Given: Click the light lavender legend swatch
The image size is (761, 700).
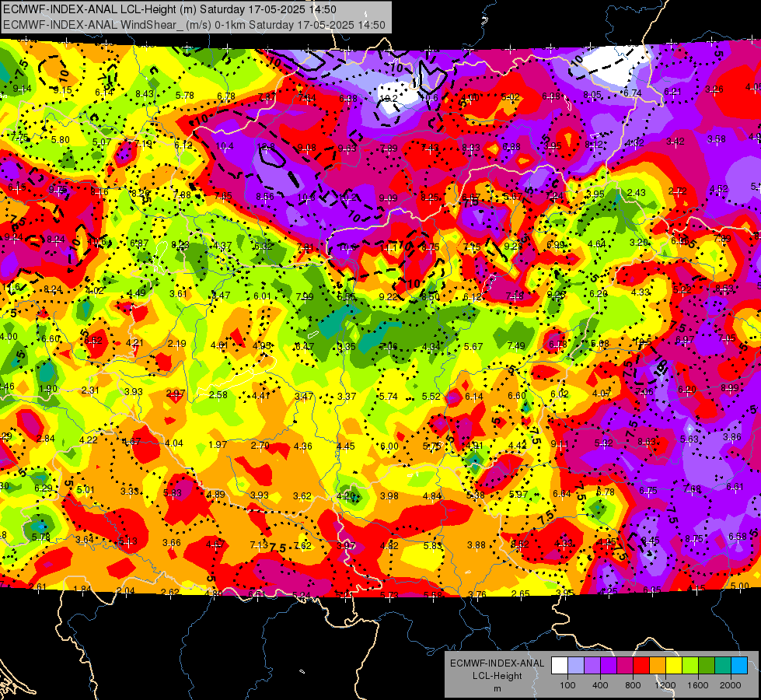Looking at the screenshot, I should [x=575, y=665].
